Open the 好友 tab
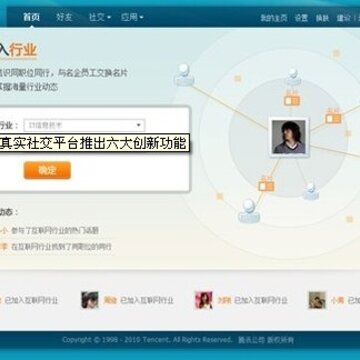 click(x=64, y=17)
